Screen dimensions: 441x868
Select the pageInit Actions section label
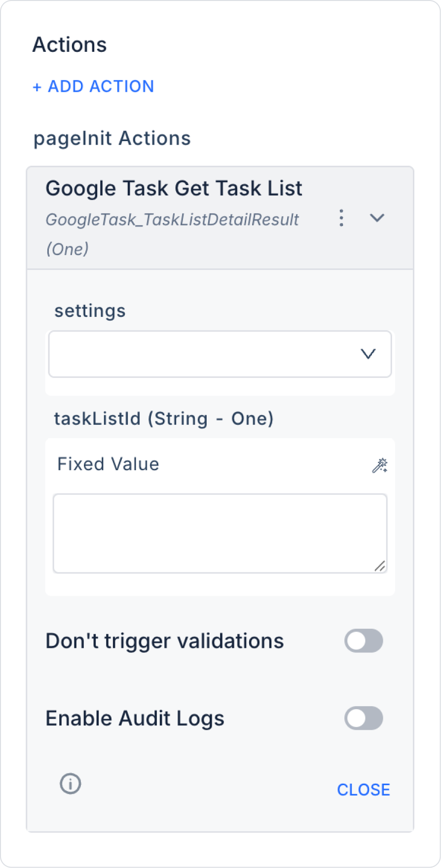tap(112, 139)
